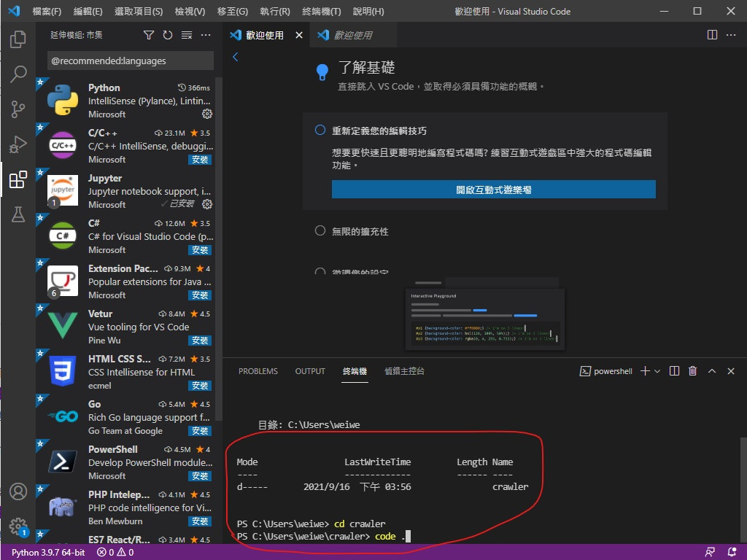This screenshot has width=747, height=560.
Task: Switch to the PROBLEMS panel tab
Action: [x=258, y=371]
